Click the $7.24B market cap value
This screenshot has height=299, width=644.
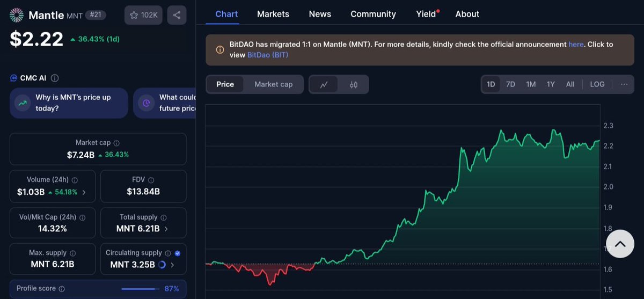click(x=80, y=155)
